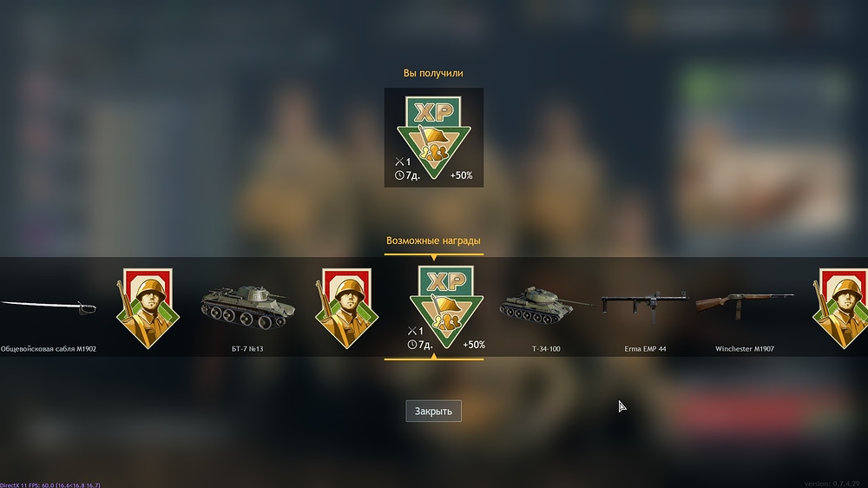Select the XP booster in possible rewards strip
868x488 pixels.
pyautogui.click(x=446, y=307)
